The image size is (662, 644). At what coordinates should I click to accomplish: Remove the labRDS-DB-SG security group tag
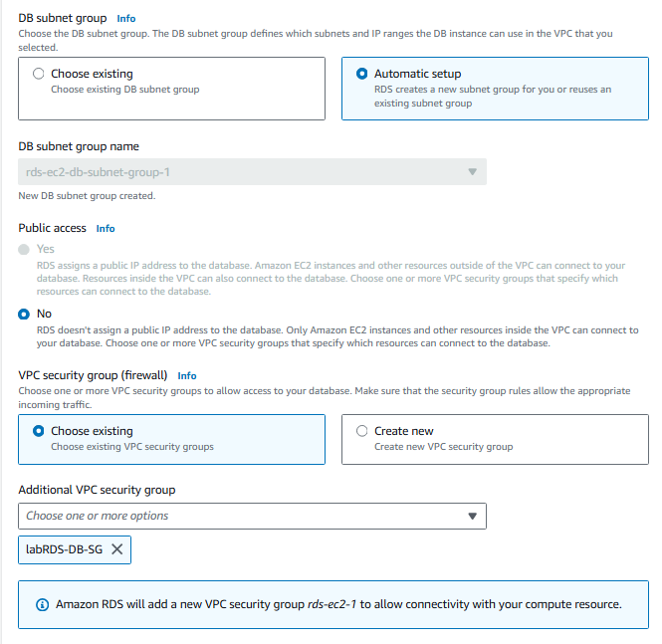pyautogui.click(x=117, y=549)
